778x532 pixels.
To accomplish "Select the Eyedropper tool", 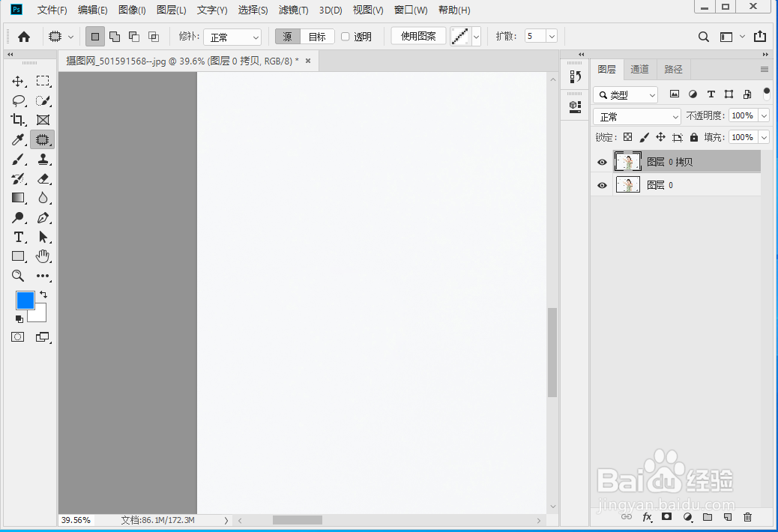I will pos(18,139).
